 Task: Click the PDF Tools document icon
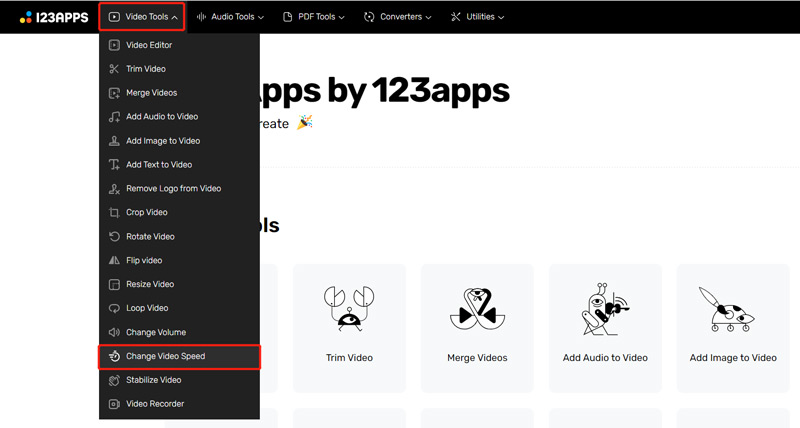click(x=288, y=17)
